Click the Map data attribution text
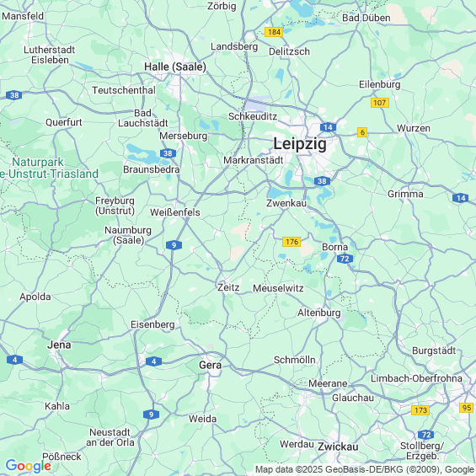Screen dimensions: 476x476 pos(365,469)
